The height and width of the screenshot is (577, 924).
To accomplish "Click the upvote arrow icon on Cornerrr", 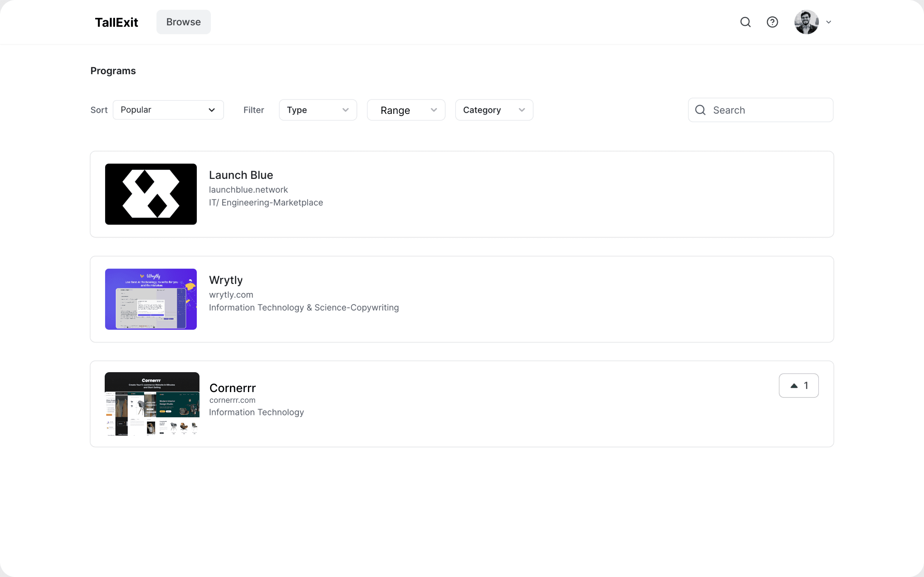I will click(794, 386).
